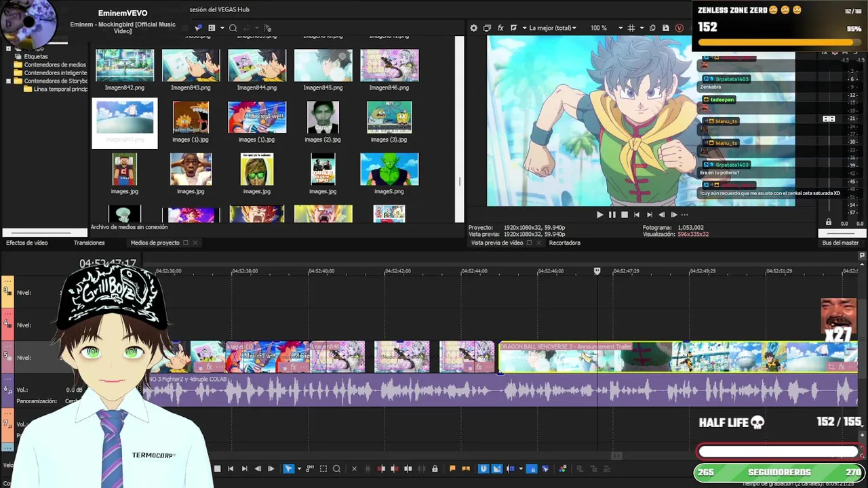This screenshot has height=488, width=868.
Task: Select the Normal edit tool arrow
Action: (288, 468)
